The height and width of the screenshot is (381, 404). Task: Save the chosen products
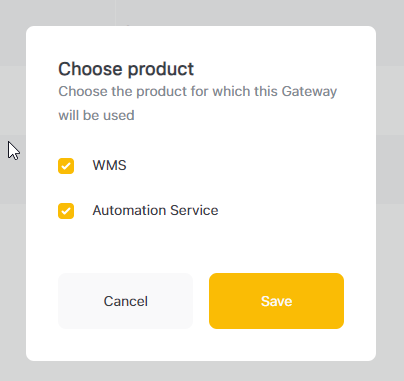pos(276,301)
